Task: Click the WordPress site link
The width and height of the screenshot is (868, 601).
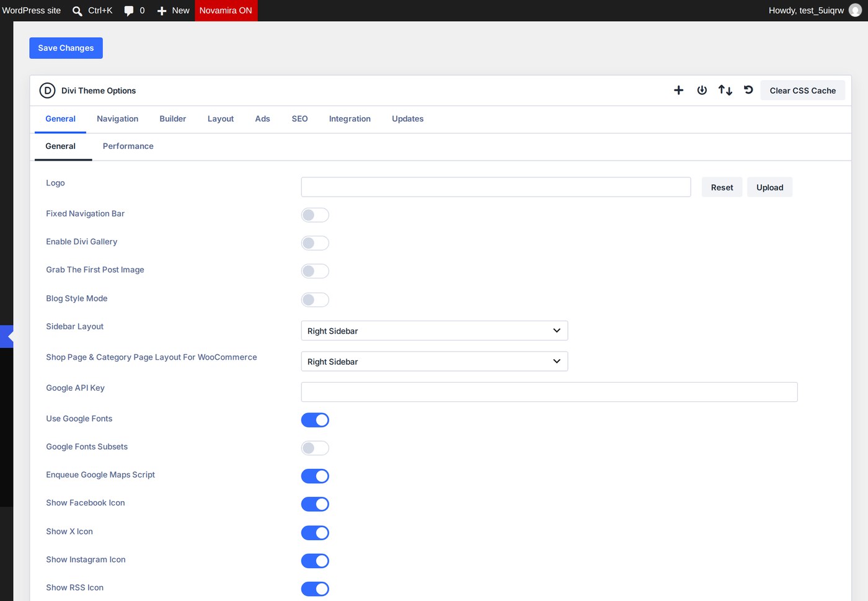Action: click(32, 11)
